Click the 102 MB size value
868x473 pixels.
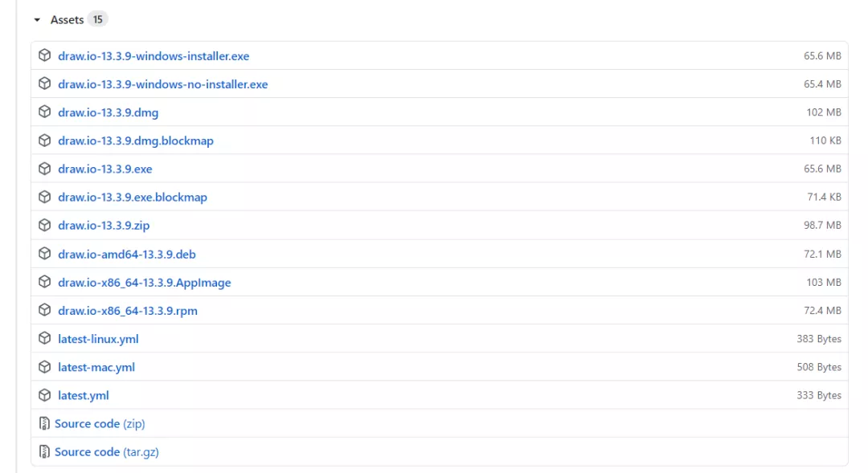click(824, 112)
